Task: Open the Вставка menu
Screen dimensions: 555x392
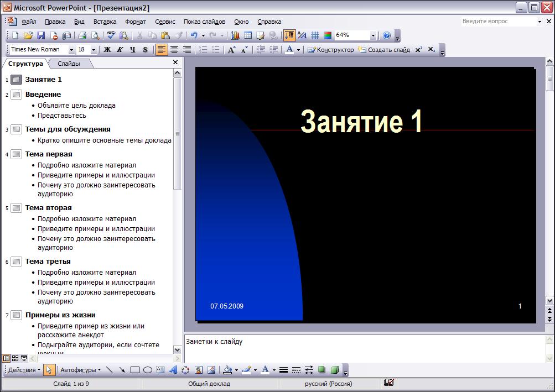Action: 105,22
